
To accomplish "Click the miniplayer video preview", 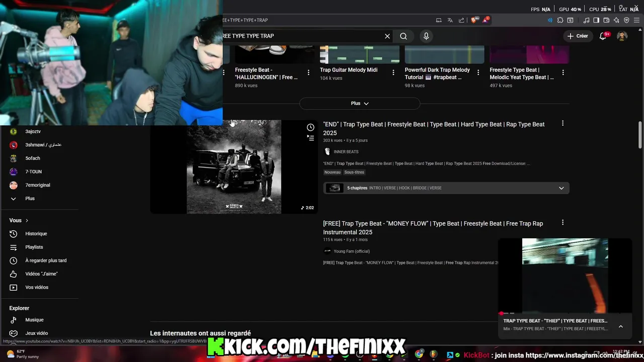I will (565, 276).
